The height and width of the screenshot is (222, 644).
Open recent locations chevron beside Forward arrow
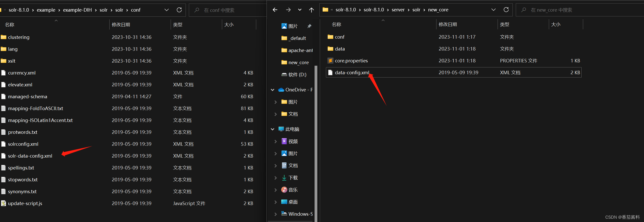tap(300, 10)
